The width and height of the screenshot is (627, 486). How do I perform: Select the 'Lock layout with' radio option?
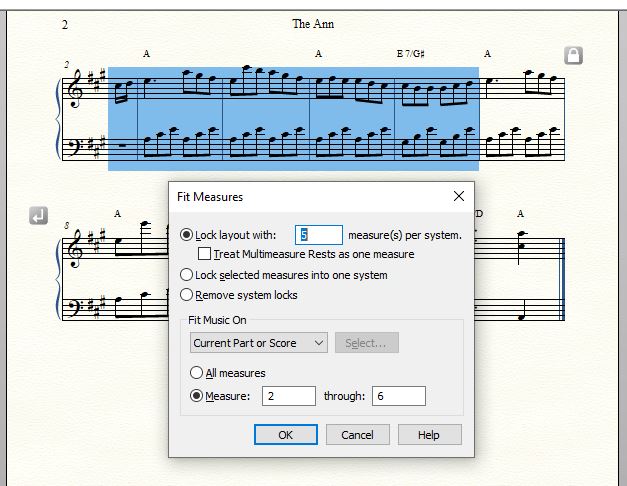coord(186,235)
